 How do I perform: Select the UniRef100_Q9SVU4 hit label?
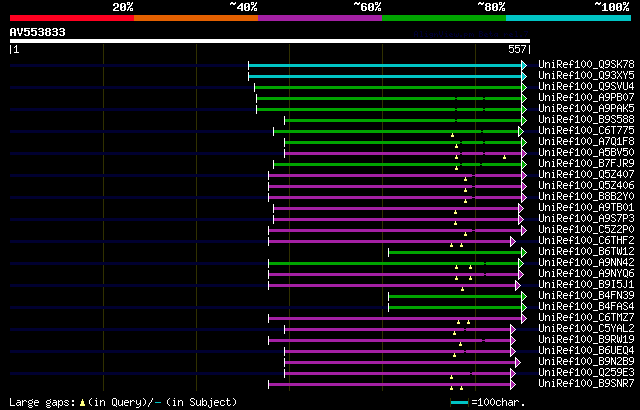pos(586,86)
